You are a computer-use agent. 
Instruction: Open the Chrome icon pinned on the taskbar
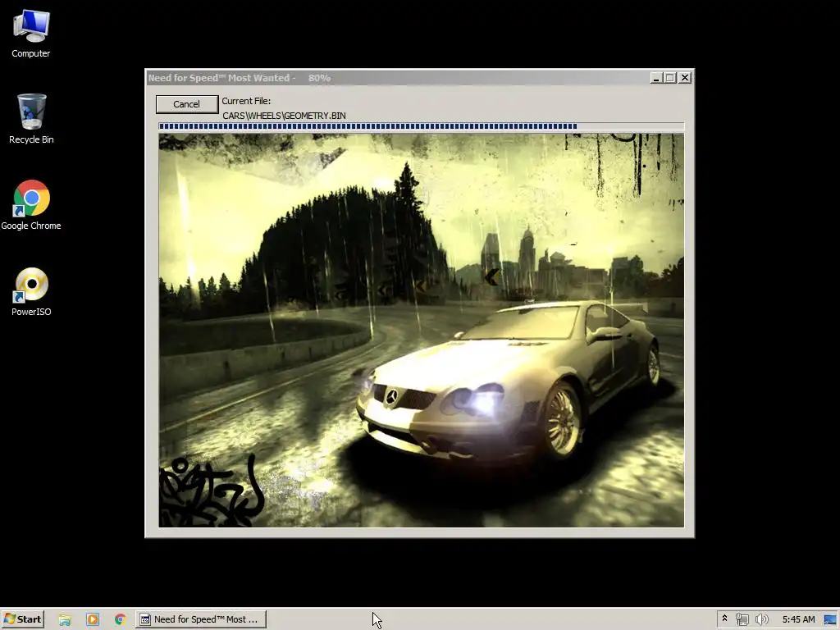(x=120, y=619)
